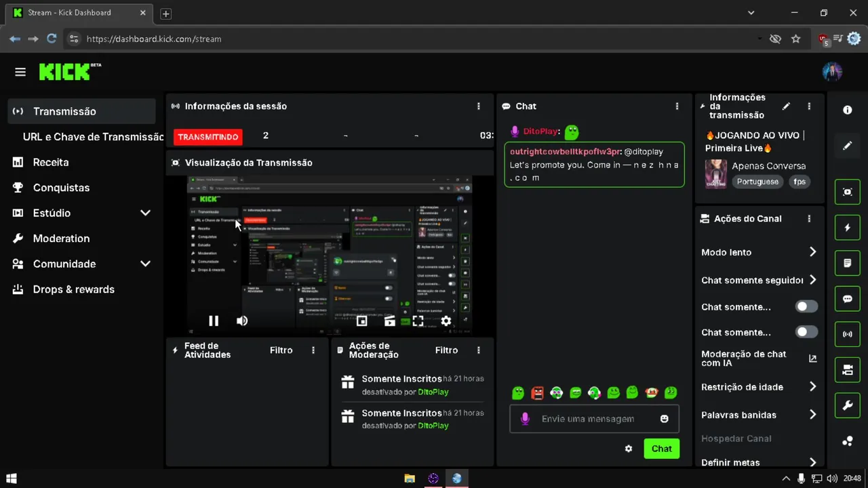Open the Windows Start menu
This screenshot has width=868, height=488.
(11, 479)
